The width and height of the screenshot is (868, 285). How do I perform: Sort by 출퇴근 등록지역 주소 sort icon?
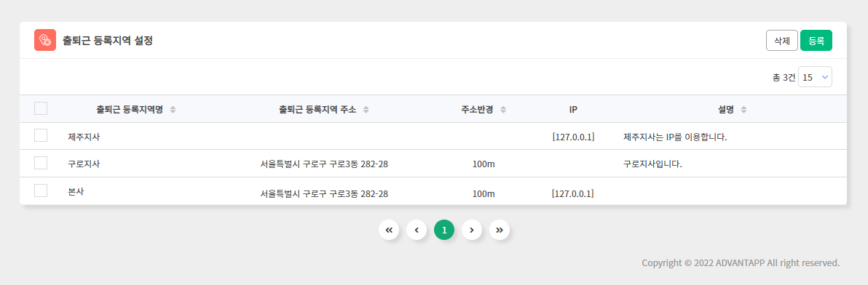point(366,109)
